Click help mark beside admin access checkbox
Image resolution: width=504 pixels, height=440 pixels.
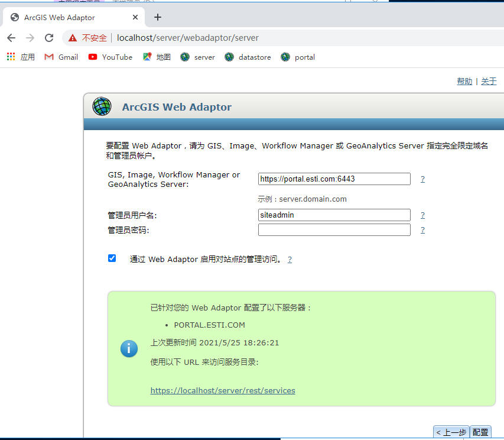(x=290, y=259)
